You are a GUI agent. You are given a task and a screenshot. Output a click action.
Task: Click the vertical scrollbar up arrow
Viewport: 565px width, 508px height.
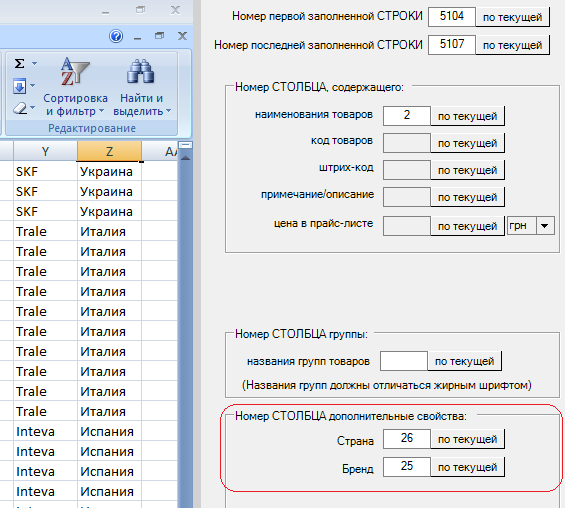185,158
